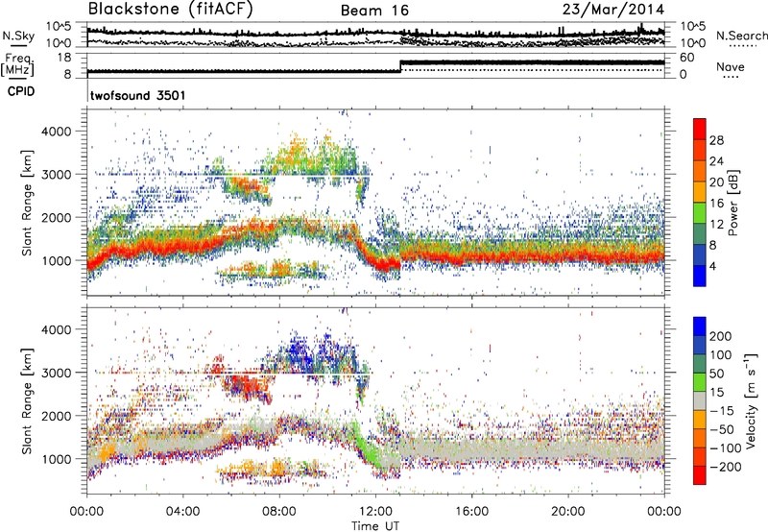The image size is (768, 532).
Task: Click "4000" on the power panel range axis
Action: click(56, 132)
